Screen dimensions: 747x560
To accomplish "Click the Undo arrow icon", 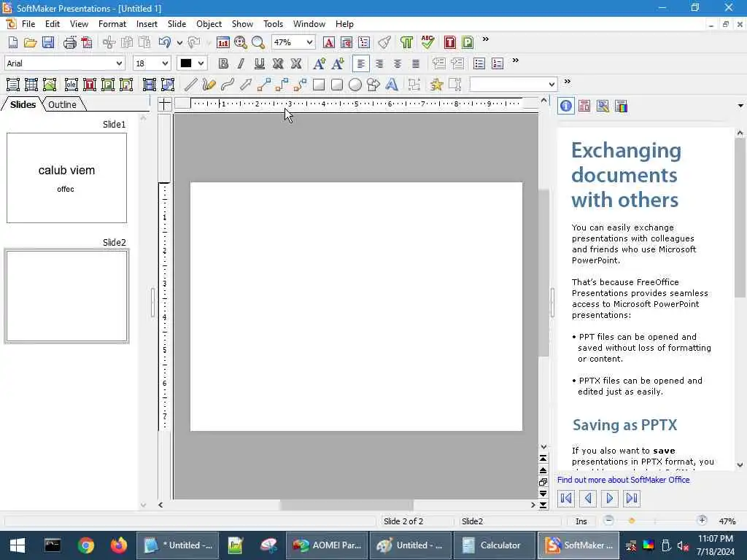I will 165,42.
